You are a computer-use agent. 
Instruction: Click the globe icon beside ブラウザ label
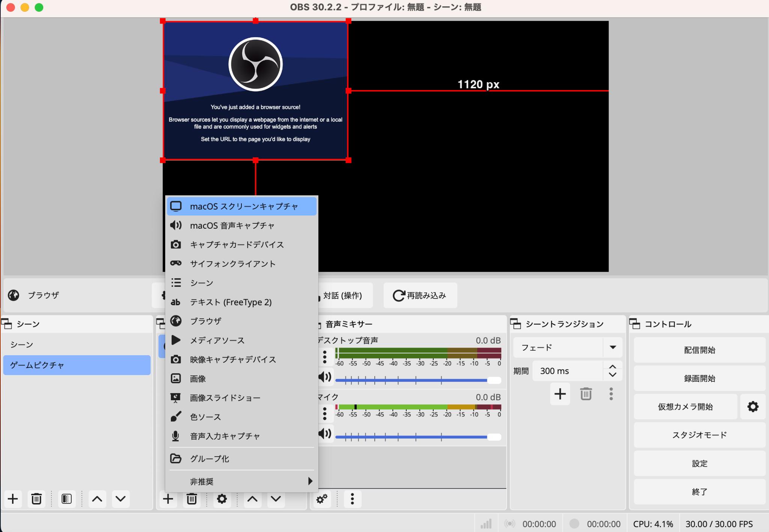[x=14, y=295]
